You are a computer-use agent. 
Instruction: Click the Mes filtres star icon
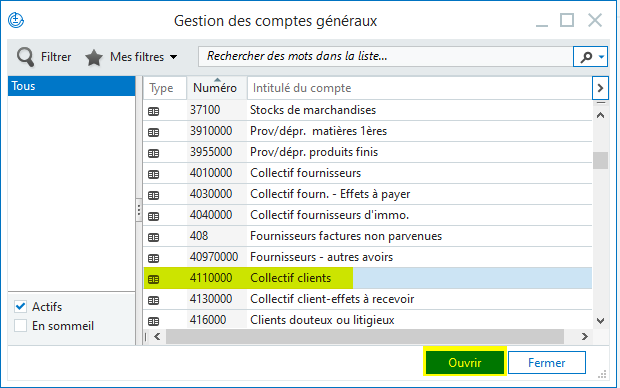pos(94,58)
